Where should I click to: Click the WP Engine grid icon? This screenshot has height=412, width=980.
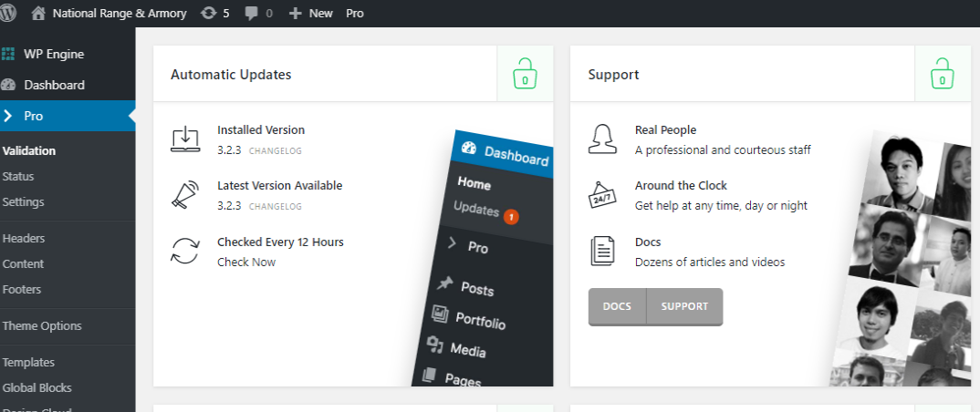point(8,55)
